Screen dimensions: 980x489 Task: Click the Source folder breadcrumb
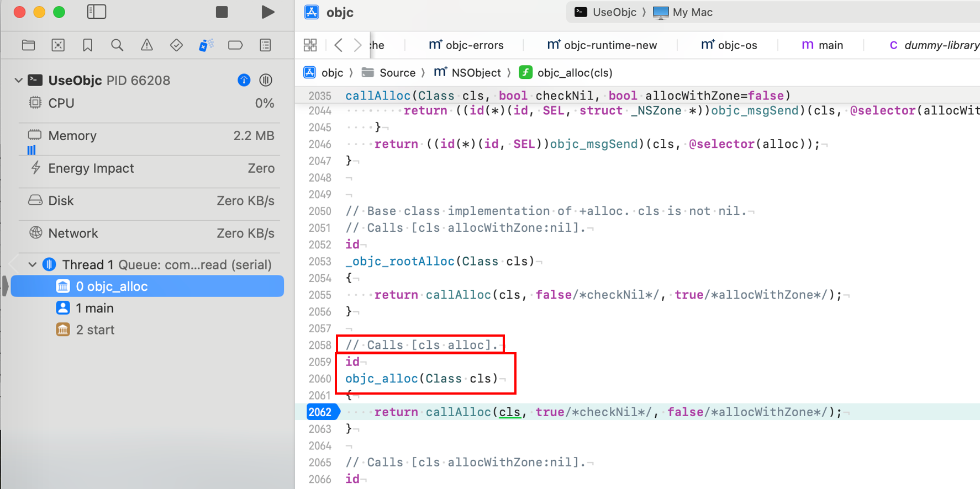(388, 73)
